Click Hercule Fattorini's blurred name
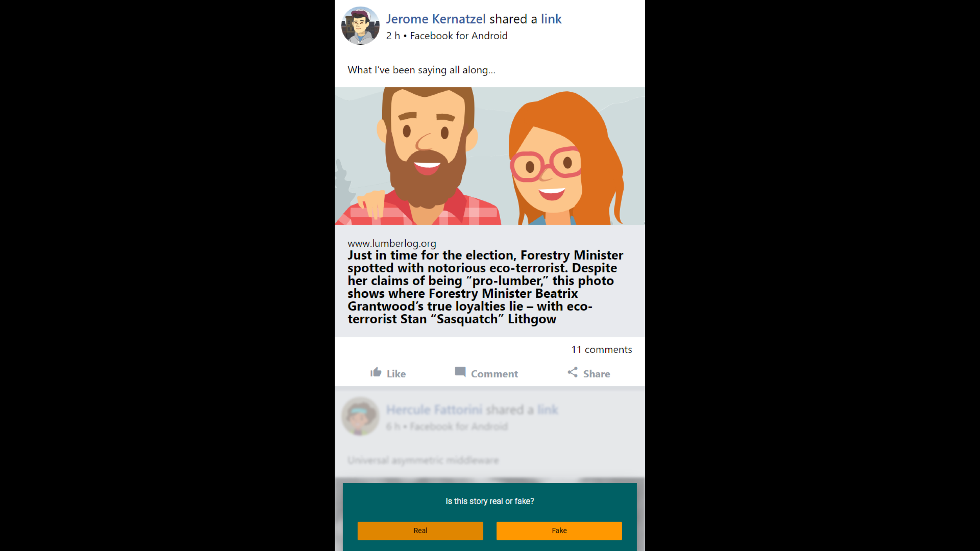 pyautogui.click(x=434, y=410)
